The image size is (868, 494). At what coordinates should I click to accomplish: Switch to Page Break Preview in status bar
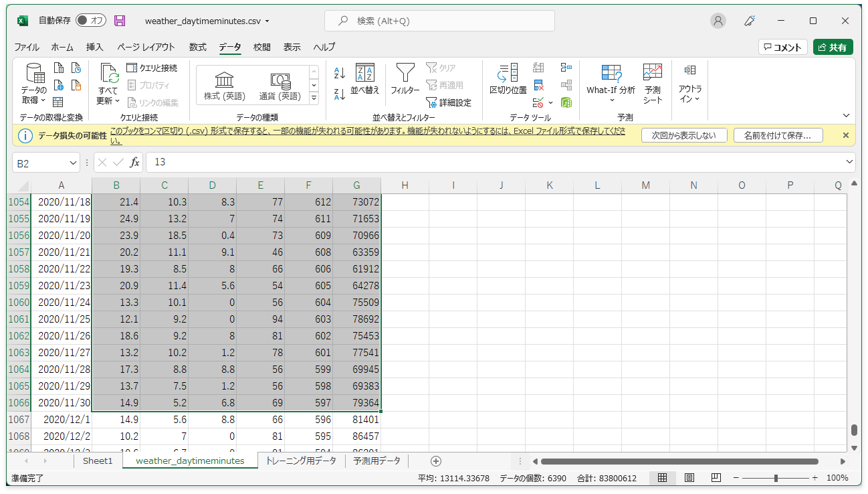click(716, 478)
